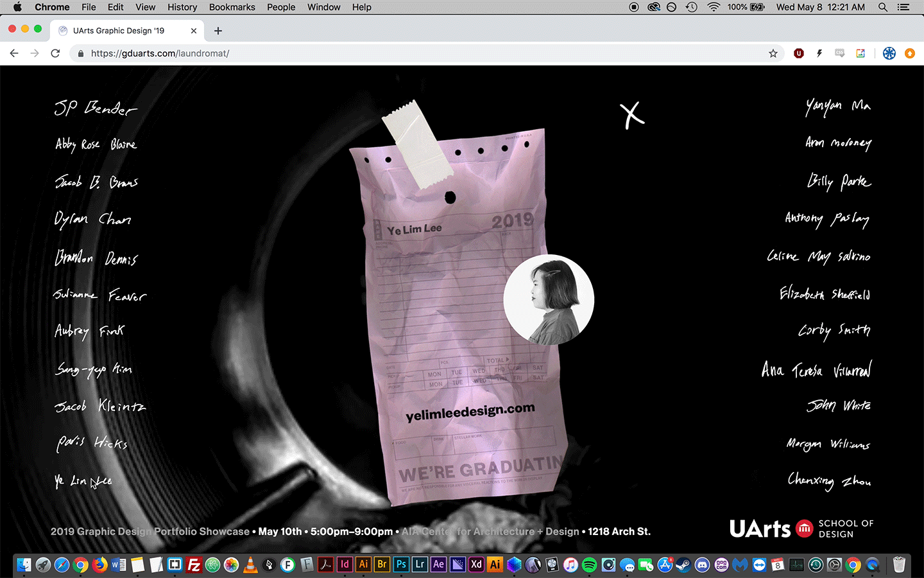The image size is (924, 578).
Task: Click Aubrey Fink's handwritten name
Action: tap(90, 331)
